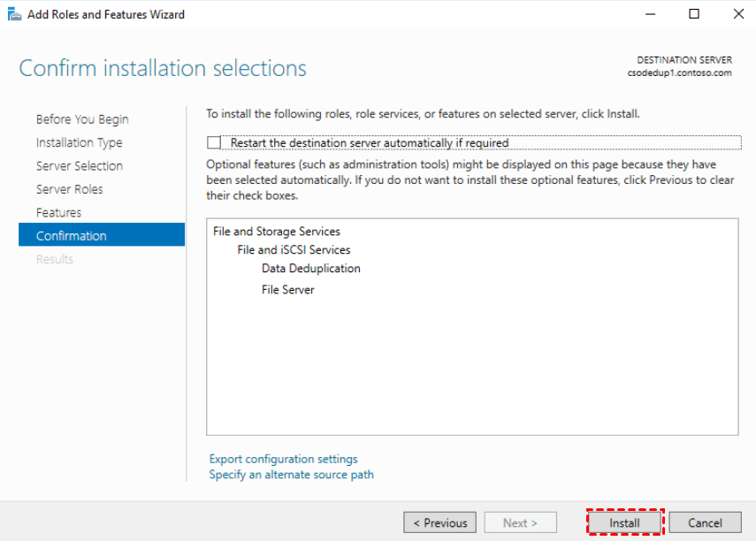Navigate to the Features step
Image resolution: width=756 pixels, height=541 pixels.
[58, 212]
